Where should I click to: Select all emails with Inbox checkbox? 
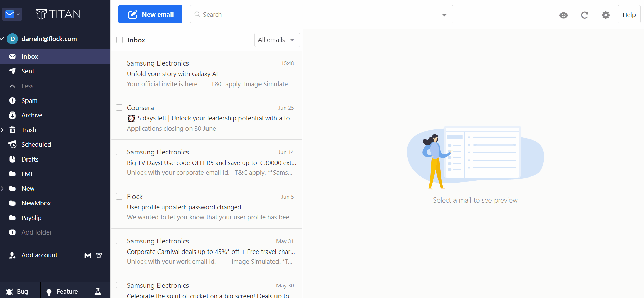[120, 40]
